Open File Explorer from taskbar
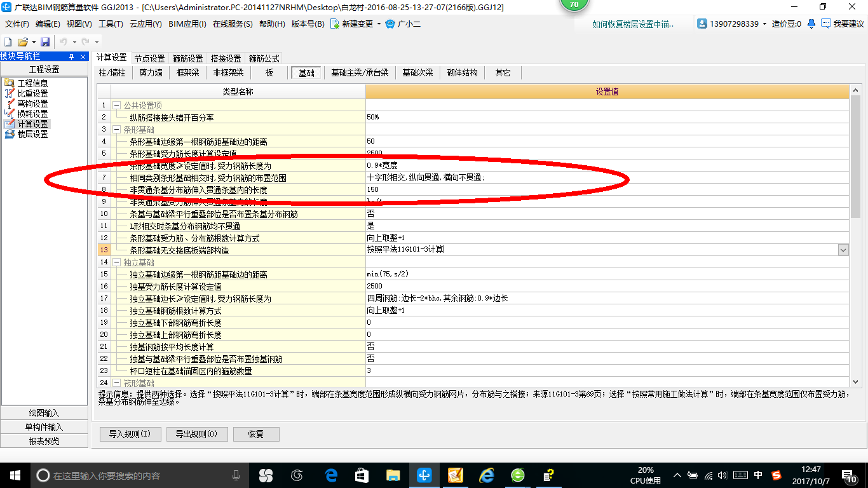868x488 pixels. pyautogui.click(x=393, y=475)
